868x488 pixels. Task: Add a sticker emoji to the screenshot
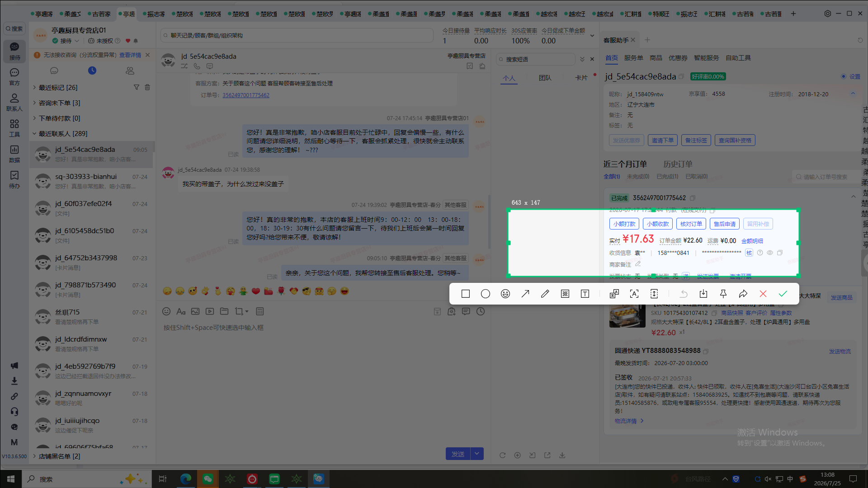click(x=505, y=294)
